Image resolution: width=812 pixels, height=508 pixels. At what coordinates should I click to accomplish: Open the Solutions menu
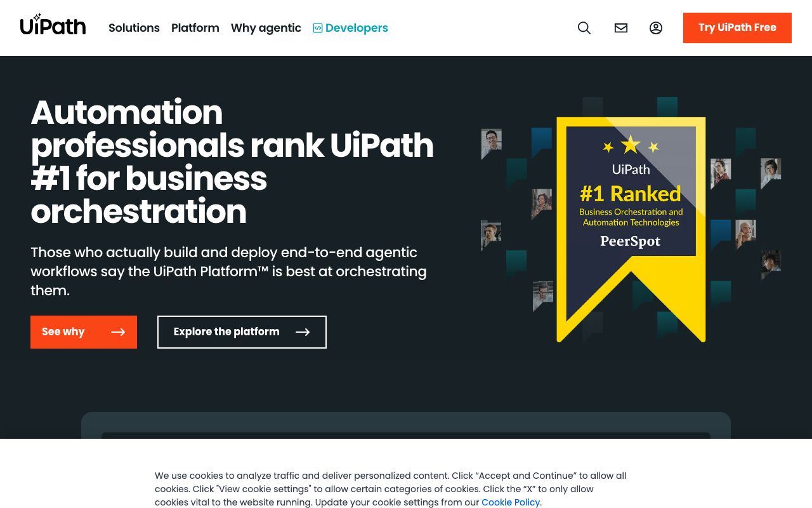click(x=134, y=28)
